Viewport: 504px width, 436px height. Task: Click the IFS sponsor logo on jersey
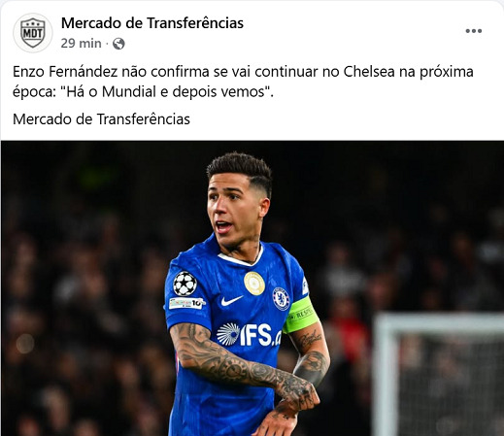coord(249,334)
